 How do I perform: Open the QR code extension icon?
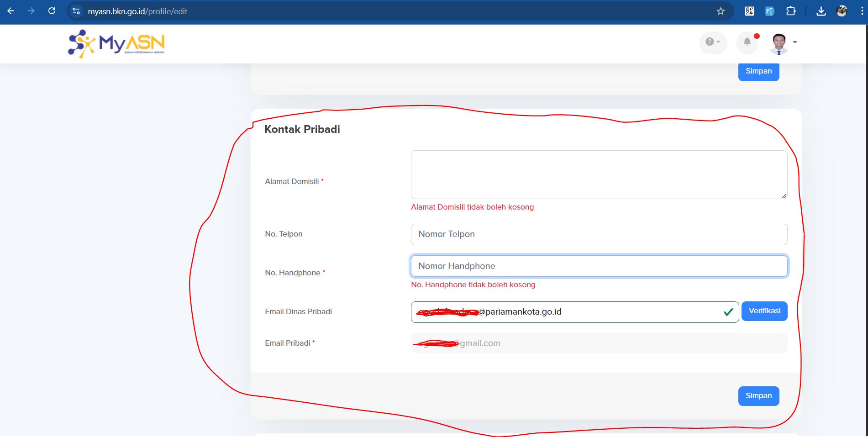pyautogui.click(x=749, y=11)
